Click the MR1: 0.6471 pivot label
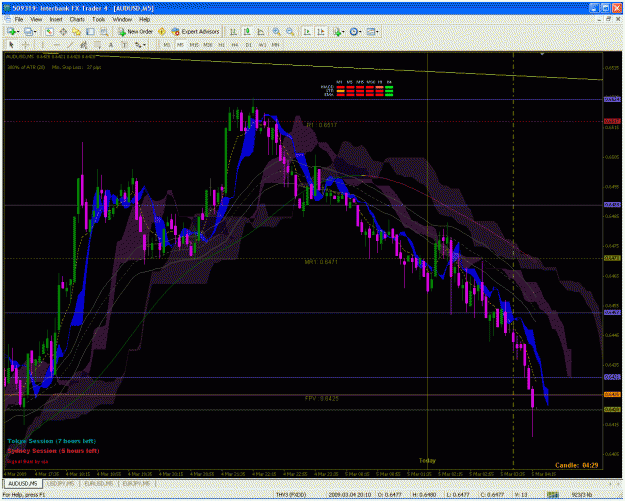625x501 pixels. tap(321, 262)
